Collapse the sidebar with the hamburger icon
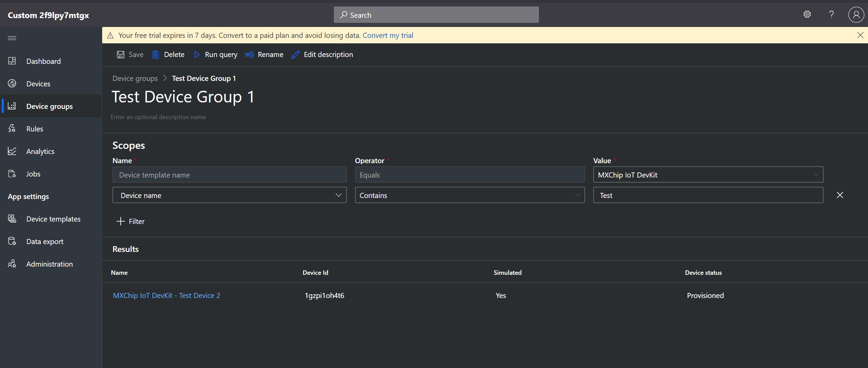Screen dimensions: 868x368 [12, 38]
